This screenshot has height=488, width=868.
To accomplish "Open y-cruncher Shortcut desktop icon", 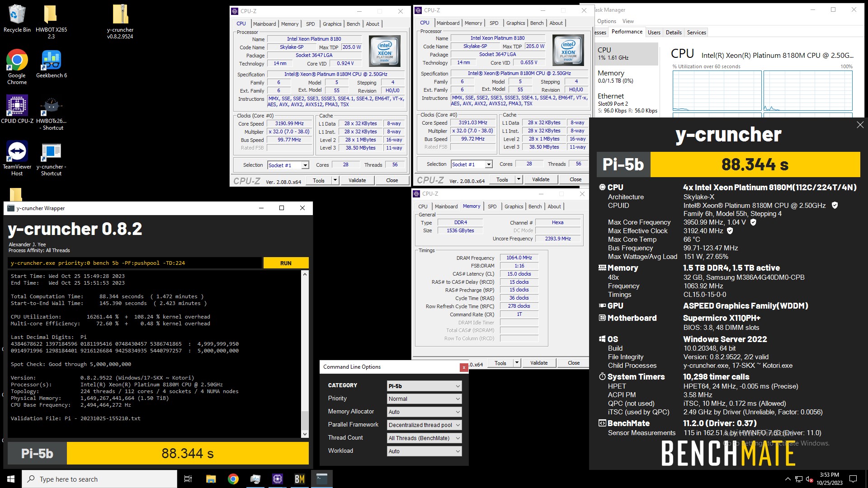I will (51, 160).
